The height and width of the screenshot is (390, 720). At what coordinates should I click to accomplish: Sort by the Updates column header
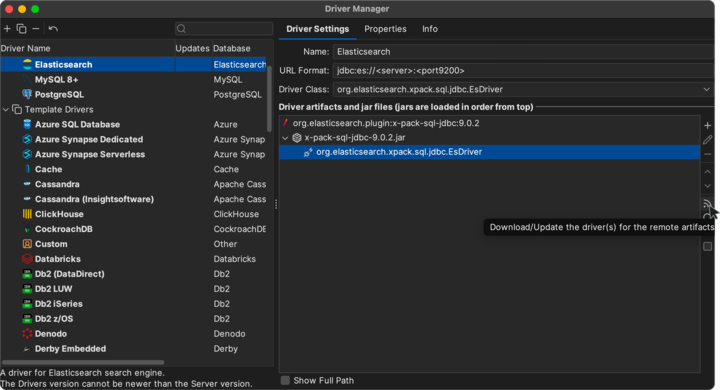192,48
